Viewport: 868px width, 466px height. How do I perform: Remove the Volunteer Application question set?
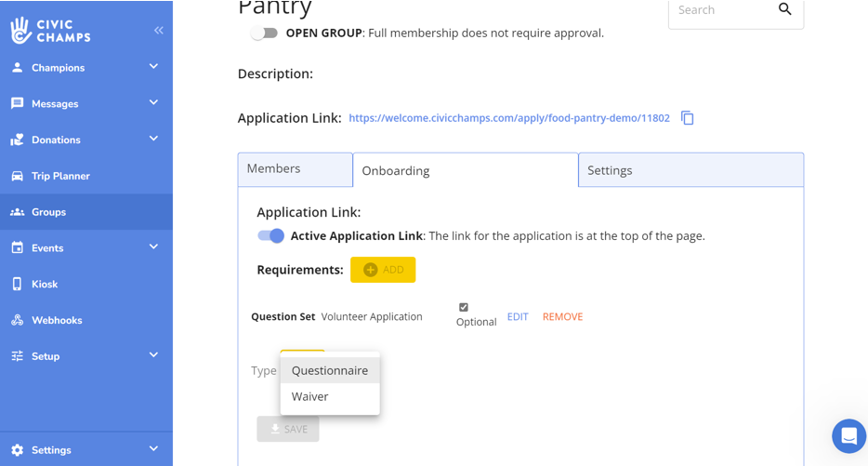coord(562,316)
